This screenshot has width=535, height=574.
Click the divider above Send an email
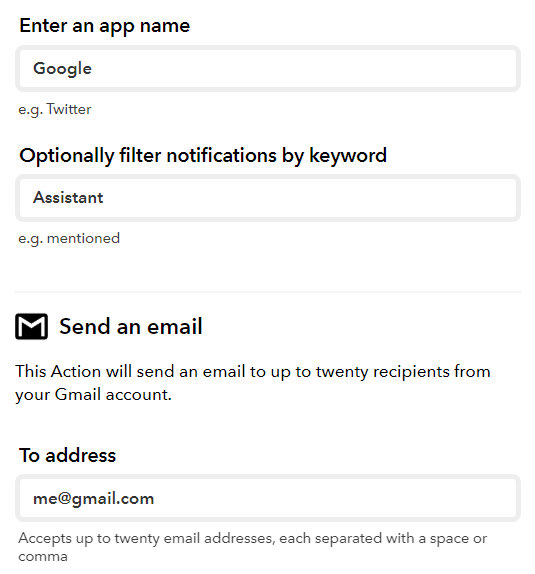pyautogui.click(x=268, y=292)
